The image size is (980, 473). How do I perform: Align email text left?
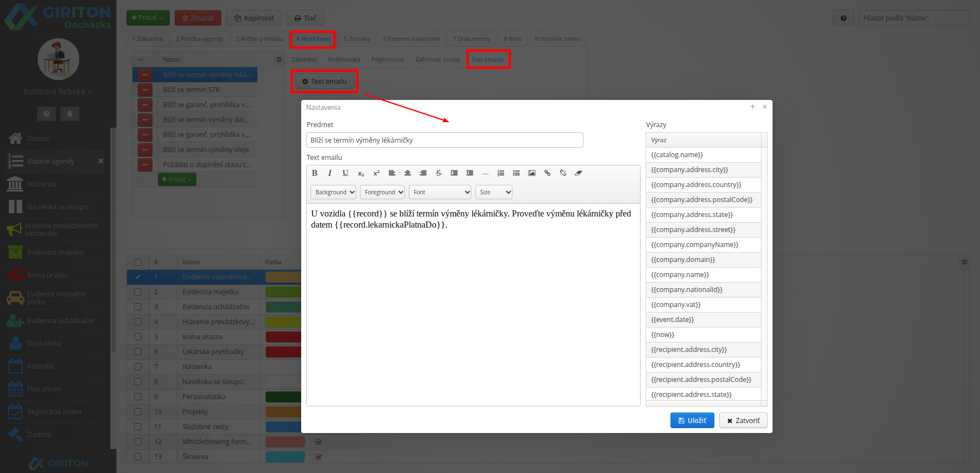pyautogui.click(x=392, y=173)
